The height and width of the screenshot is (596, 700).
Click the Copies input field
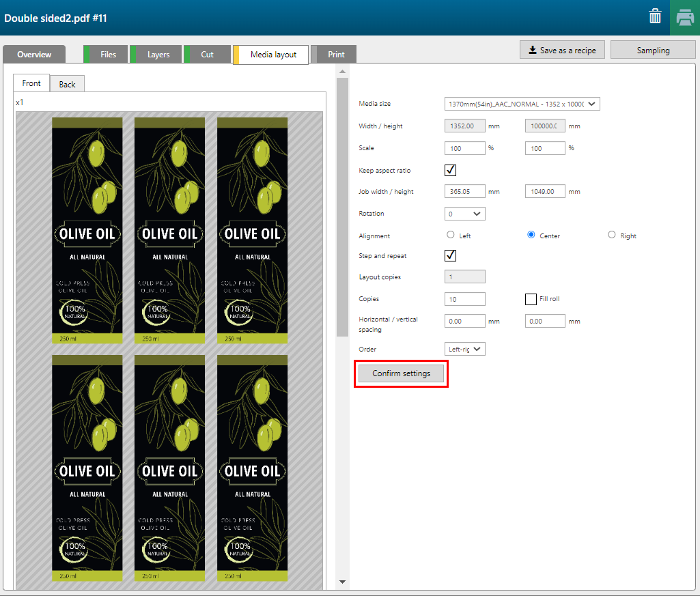(x=464, y=299)
